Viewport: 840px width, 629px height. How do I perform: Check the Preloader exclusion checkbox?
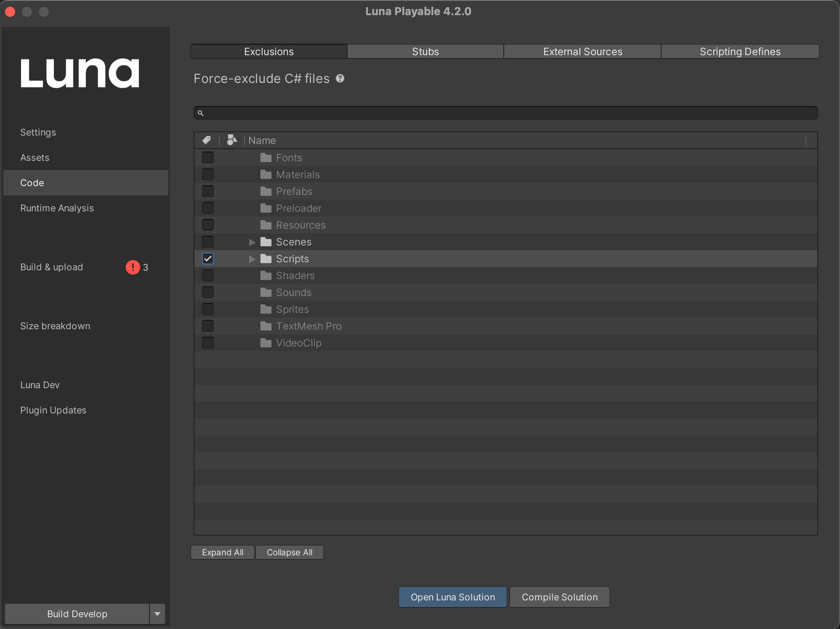(208, 208)
